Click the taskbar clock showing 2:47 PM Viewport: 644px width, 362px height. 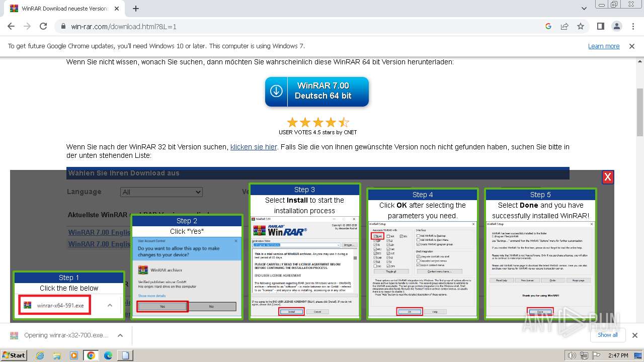tap(618, 355)
